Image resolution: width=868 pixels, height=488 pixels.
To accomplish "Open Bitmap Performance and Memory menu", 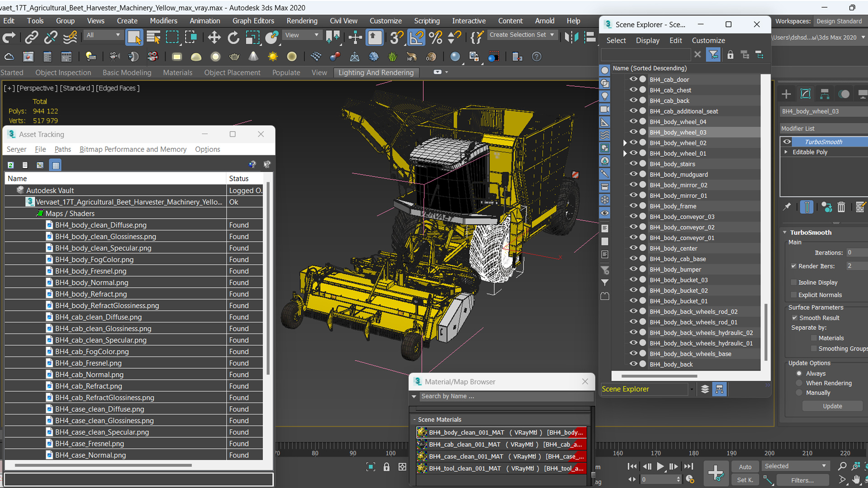I will point(133,149).
